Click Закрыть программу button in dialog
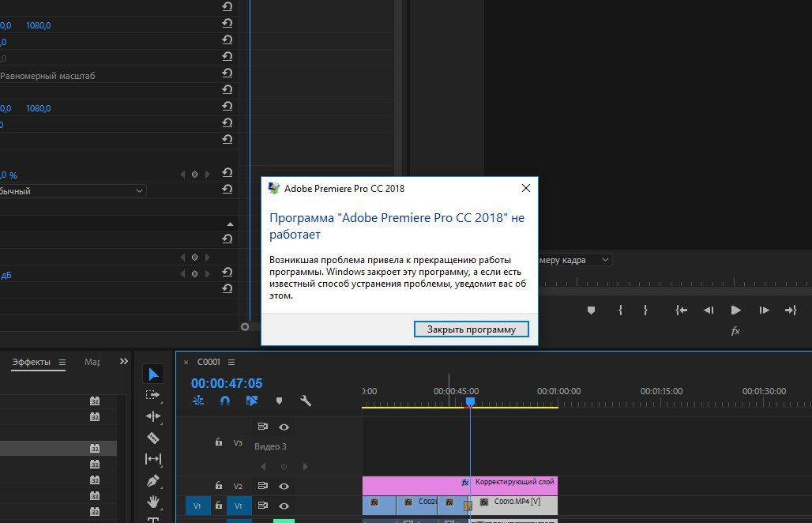 [472, 329]
